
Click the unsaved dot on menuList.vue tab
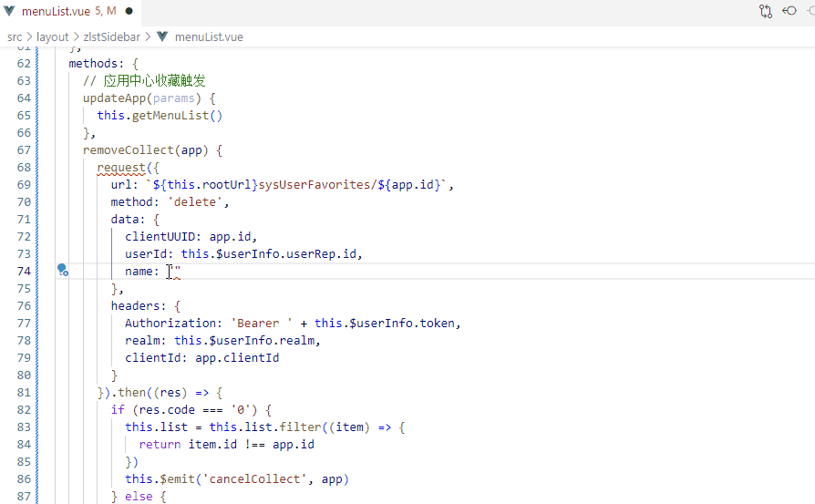[129, 12]
